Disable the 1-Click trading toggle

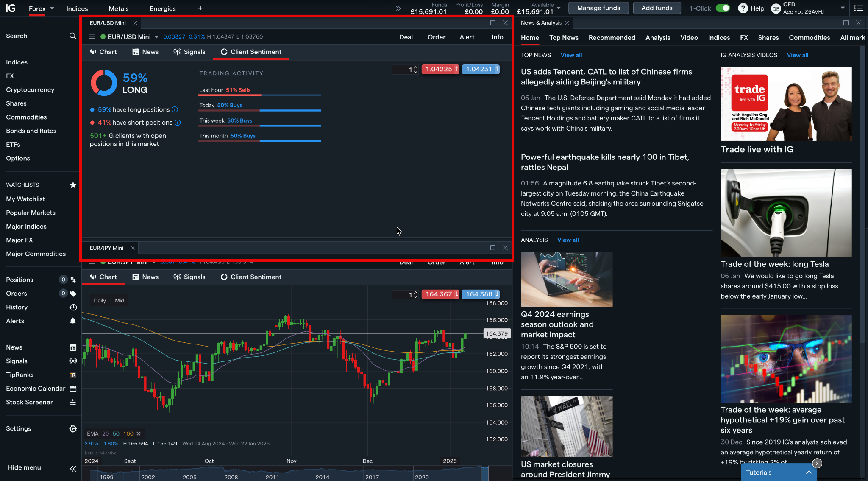point(723,8)
